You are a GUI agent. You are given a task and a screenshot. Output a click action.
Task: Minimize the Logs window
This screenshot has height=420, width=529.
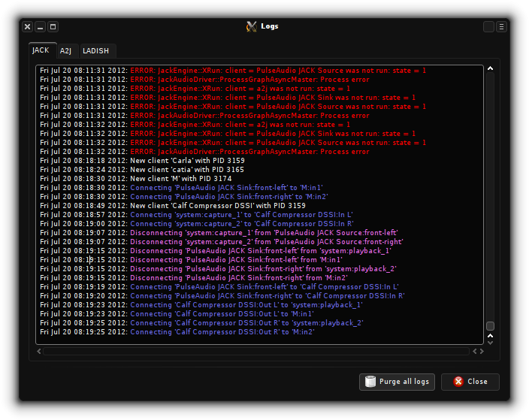[x=40, y=26]
